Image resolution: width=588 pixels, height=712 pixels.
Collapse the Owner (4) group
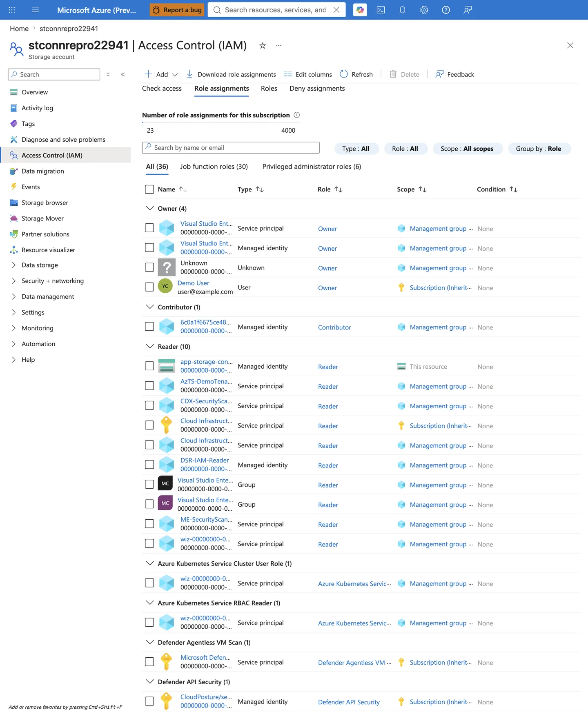[150, 208]
